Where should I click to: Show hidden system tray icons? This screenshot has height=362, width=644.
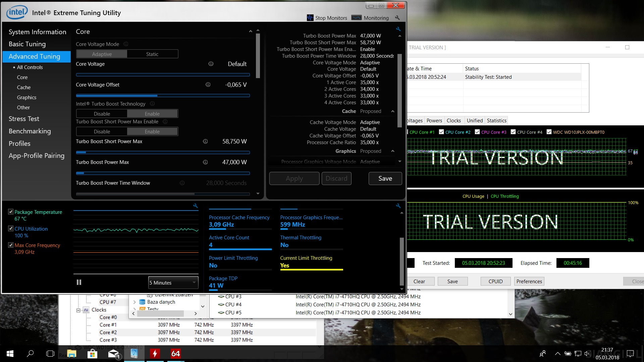[x=557, y=354]
